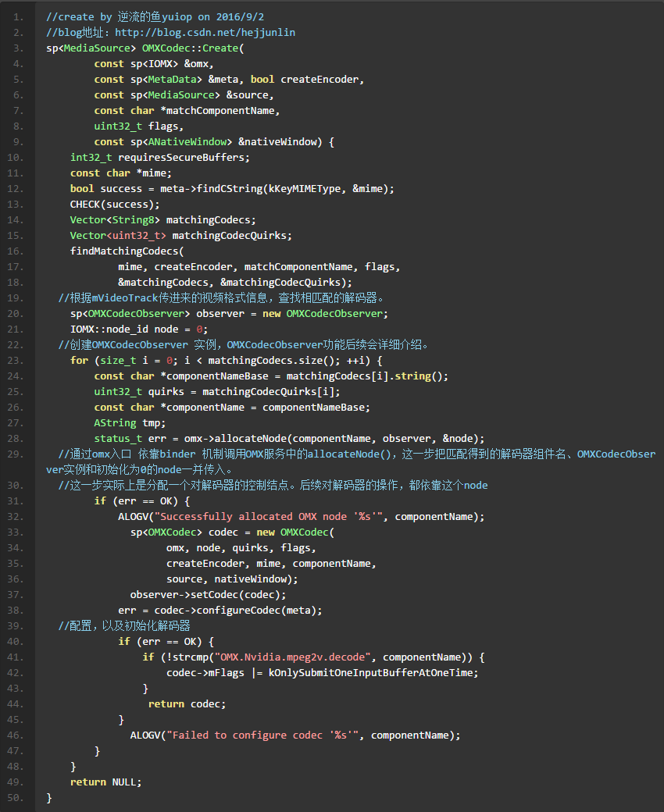Screen dimensions: 664x812
Task: Click the line beginning "mime, createEncoder,"
Action: click(259, 266)
